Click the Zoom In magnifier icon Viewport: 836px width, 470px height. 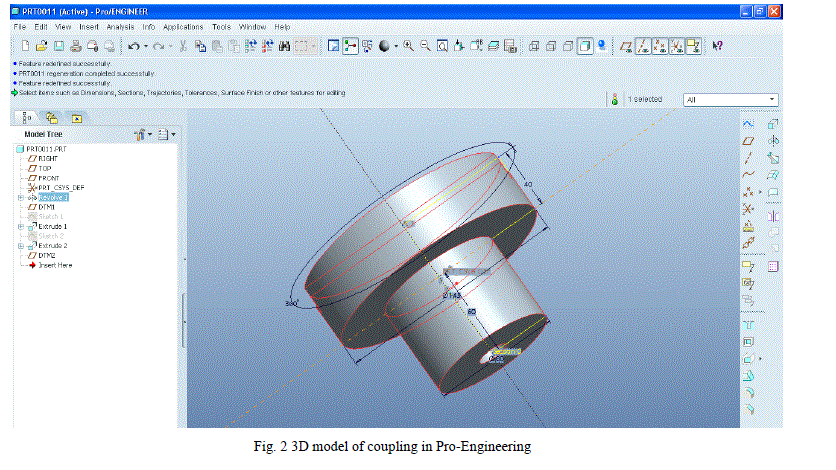[409, 46]
